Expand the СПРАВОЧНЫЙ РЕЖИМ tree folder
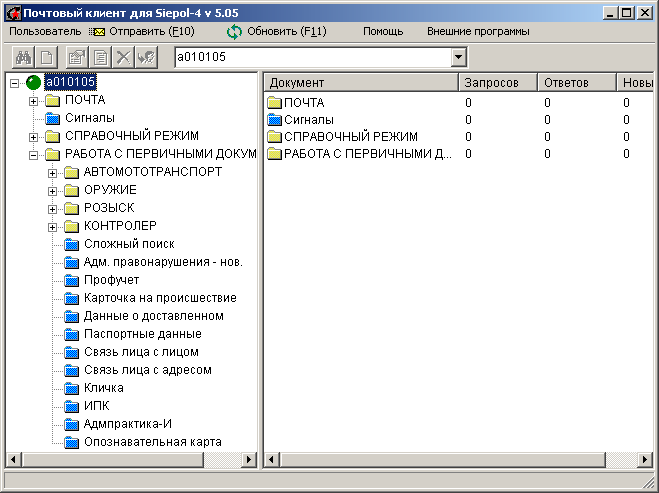Screen dimensions: 659x493 (33, 137)
